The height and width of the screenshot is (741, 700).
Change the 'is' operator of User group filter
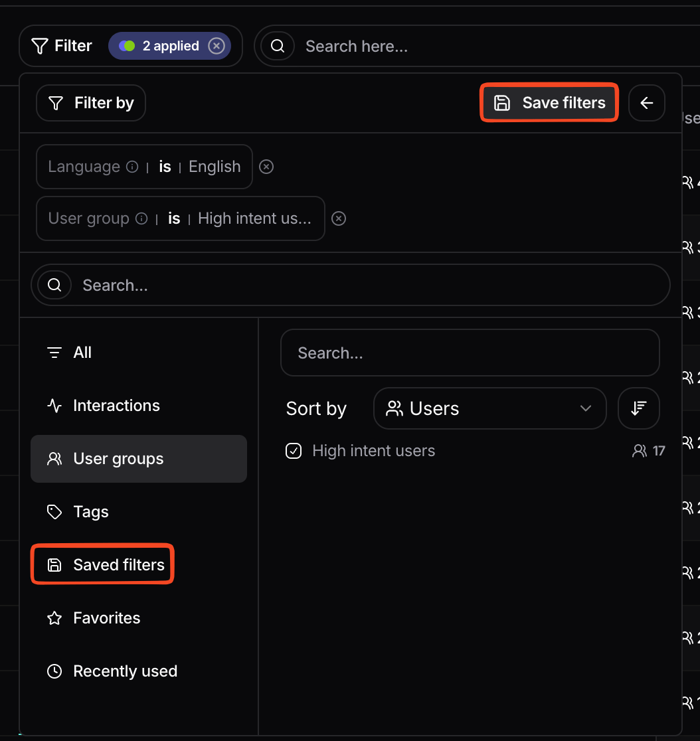tap(174, 219)
